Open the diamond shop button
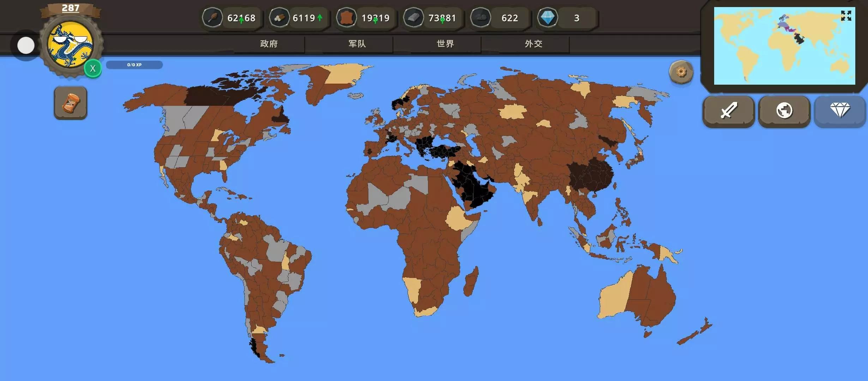Image resolution: width=868 pixels, height=381 pixels. tap(840, 111)
